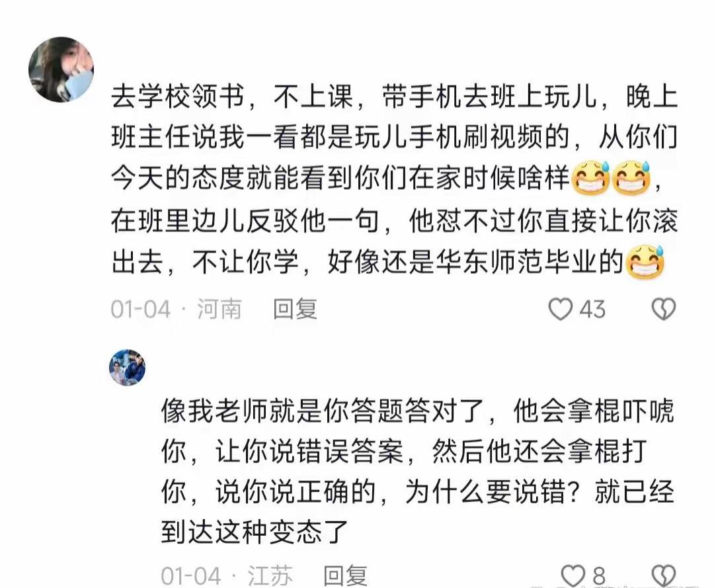This screenshot has width=714, height=588.
Task: Click the second emoji after 在家时候啥样
Action: pyautogui.click(x=631, y=178)
